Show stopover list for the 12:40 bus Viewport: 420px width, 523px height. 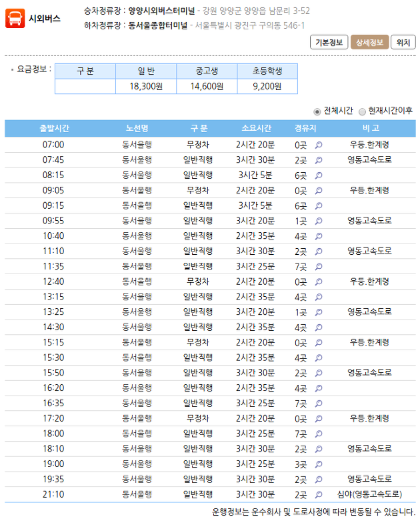pyautogui.click(x=319, y=282)
